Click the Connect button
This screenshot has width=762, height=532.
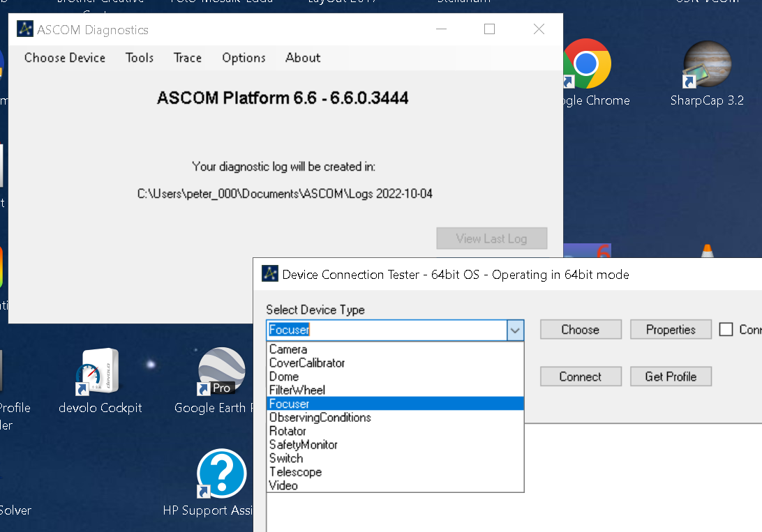click(581, 377)
